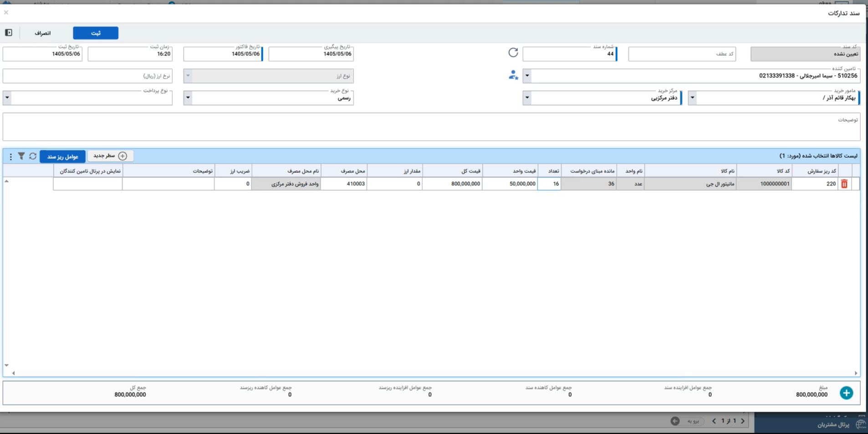Screen dimensions: 868x434
Task: Click the مانیتور ال جی product name cell
Action: tap(690, 184)
